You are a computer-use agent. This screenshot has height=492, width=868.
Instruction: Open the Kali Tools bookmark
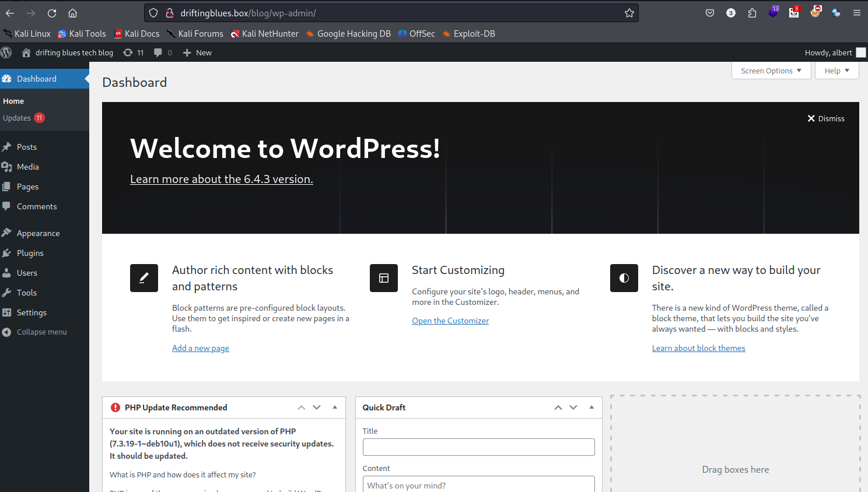(x=82, y=34)
